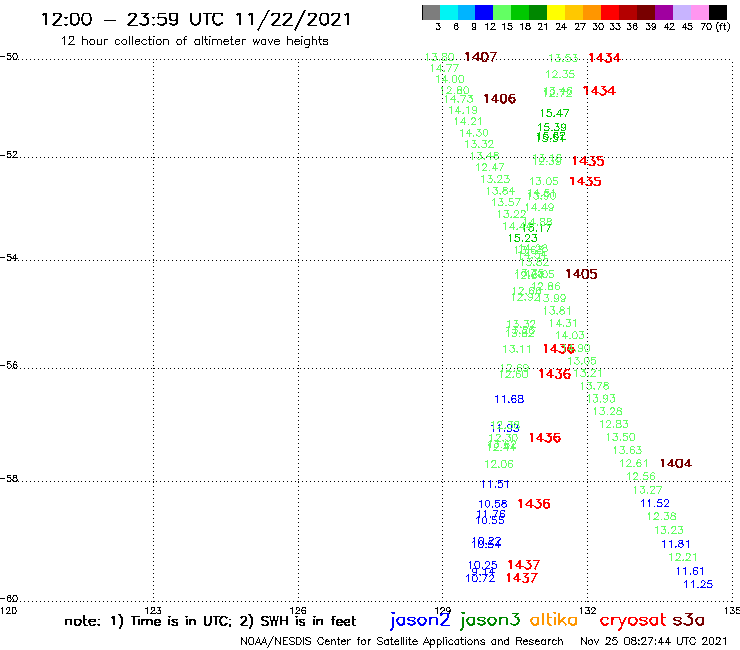The width and height of the screenshot is (740, 650).
Task: Select the lavender legend swatch
Action: click(x=681, y=12)
